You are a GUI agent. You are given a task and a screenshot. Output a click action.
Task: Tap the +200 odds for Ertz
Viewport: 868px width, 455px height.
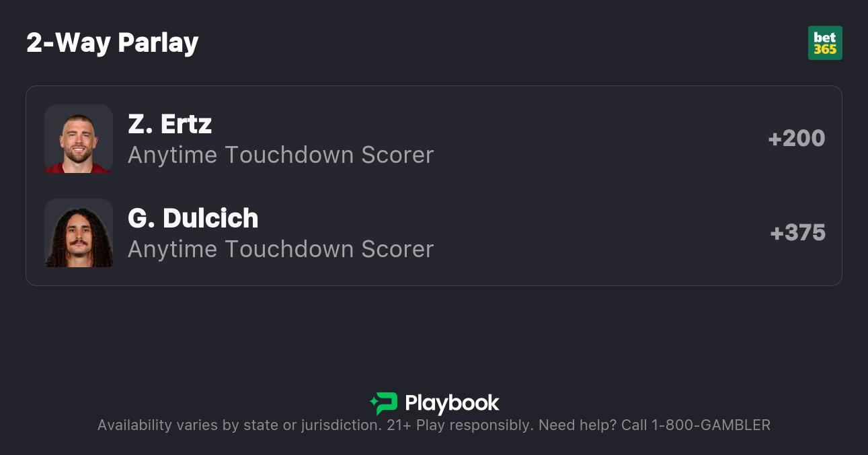pos(797,139)
